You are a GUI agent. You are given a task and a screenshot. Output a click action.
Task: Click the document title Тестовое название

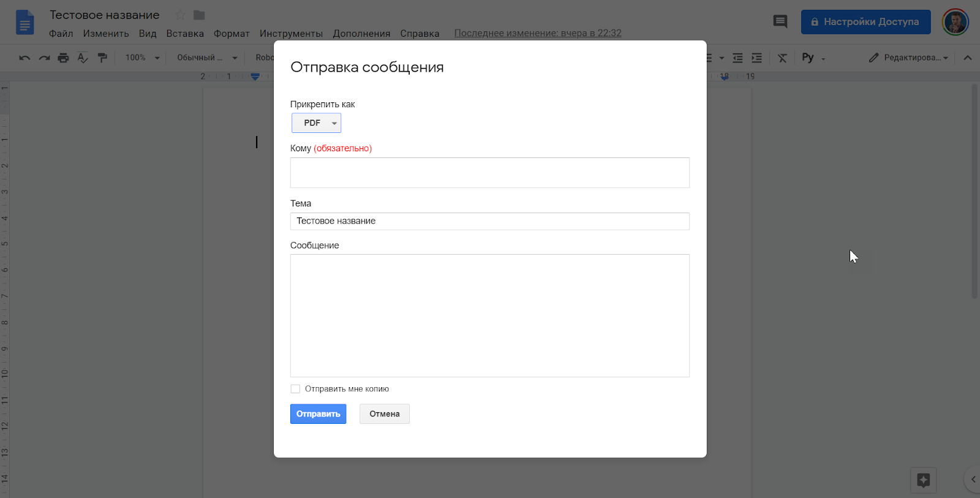click(105, 15)
